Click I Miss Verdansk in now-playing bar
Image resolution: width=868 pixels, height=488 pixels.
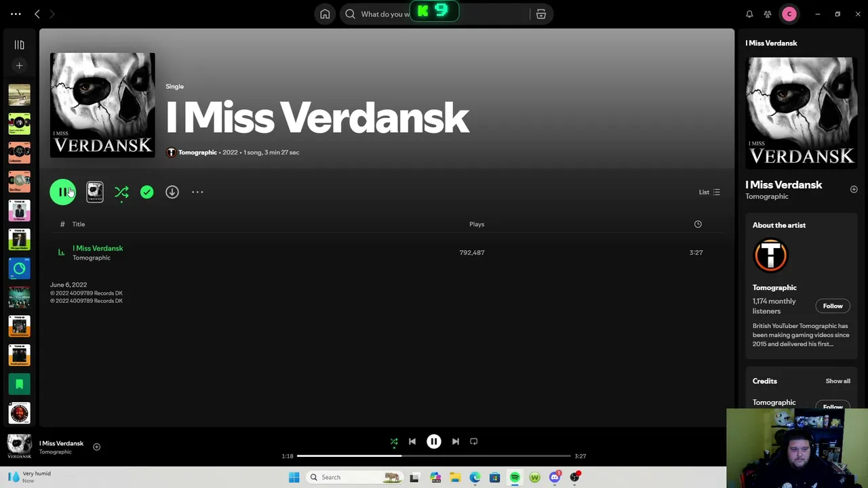61,443
